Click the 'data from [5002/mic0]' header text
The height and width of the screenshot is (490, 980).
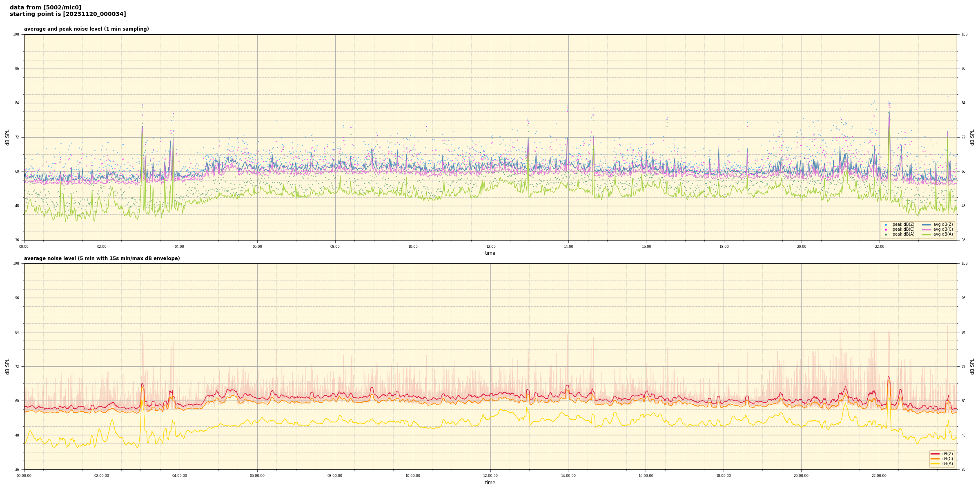pos(45,7)
